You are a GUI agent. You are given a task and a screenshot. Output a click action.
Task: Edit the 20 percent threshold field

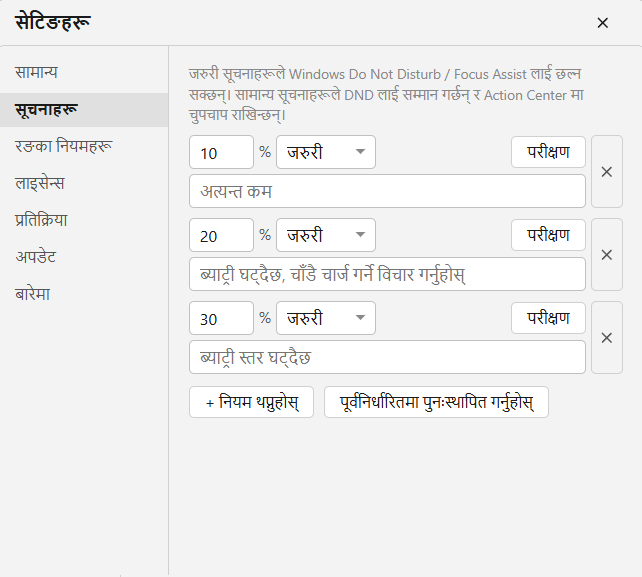222,235
